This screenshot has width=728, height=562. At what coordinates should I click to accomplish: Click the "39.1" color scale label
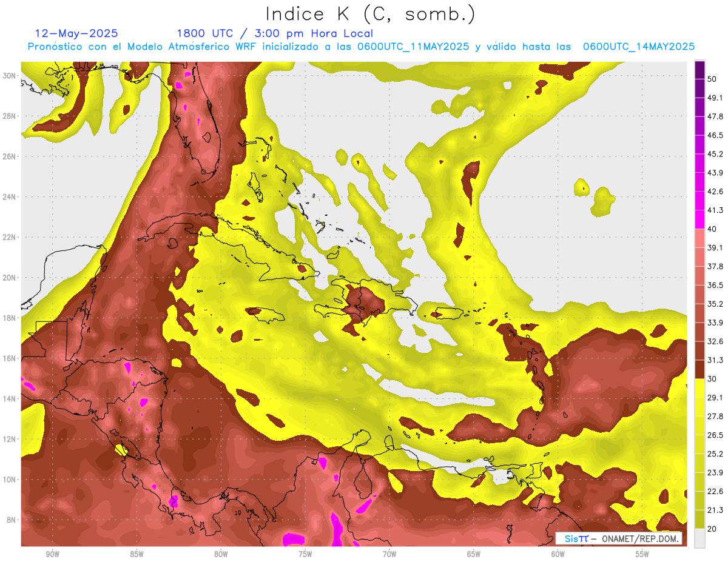pos(715,248)
